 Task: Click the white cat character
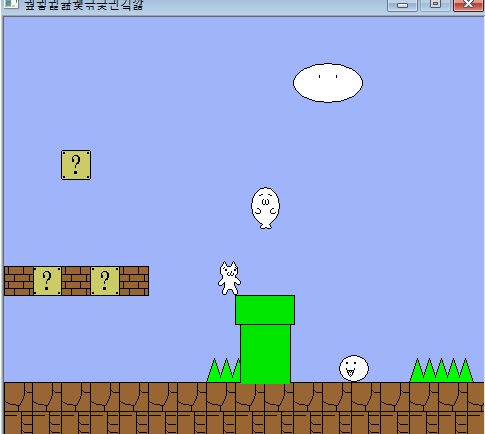[x=229, y=278]
